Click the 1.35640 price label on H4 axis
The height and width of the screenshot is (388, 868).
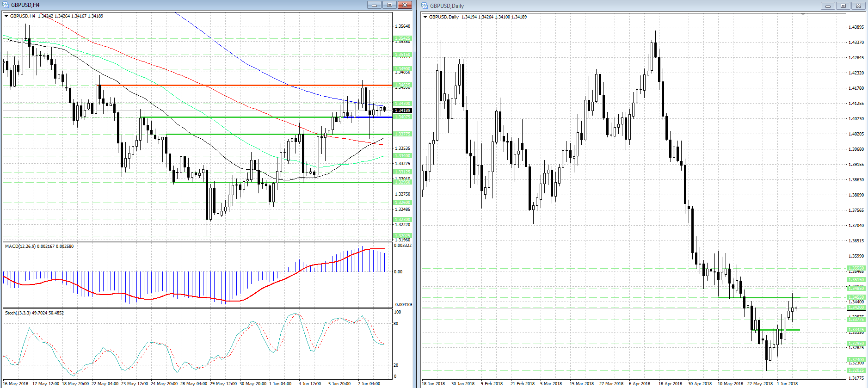(x=402, y=26)
